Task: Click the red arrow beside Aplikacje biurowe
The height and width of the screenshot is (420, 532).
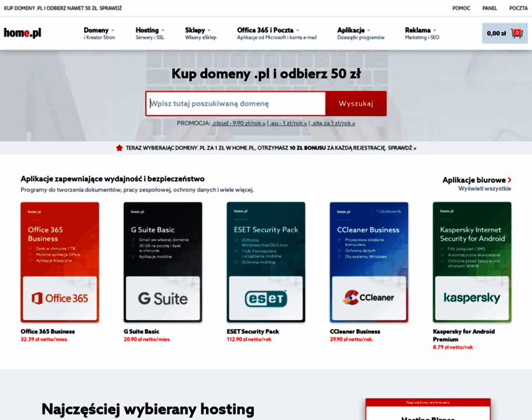Action: pyautogui.click(x=510, y=180)
